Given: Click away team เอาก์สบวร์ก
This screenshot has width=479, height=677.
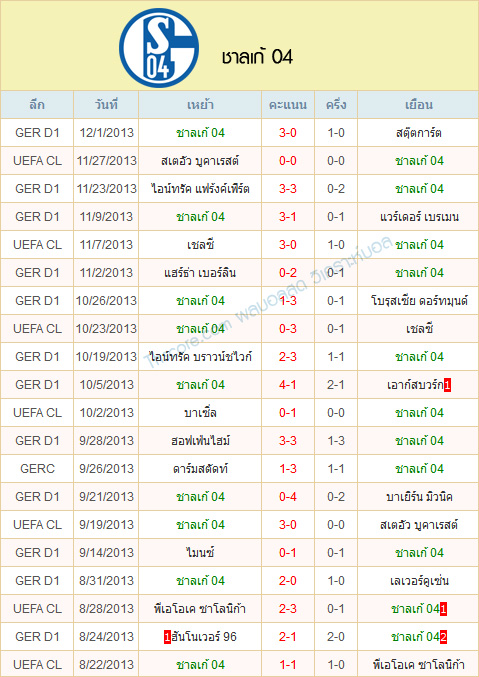Looking at the screenshot, I should click(x=415, y=385).
